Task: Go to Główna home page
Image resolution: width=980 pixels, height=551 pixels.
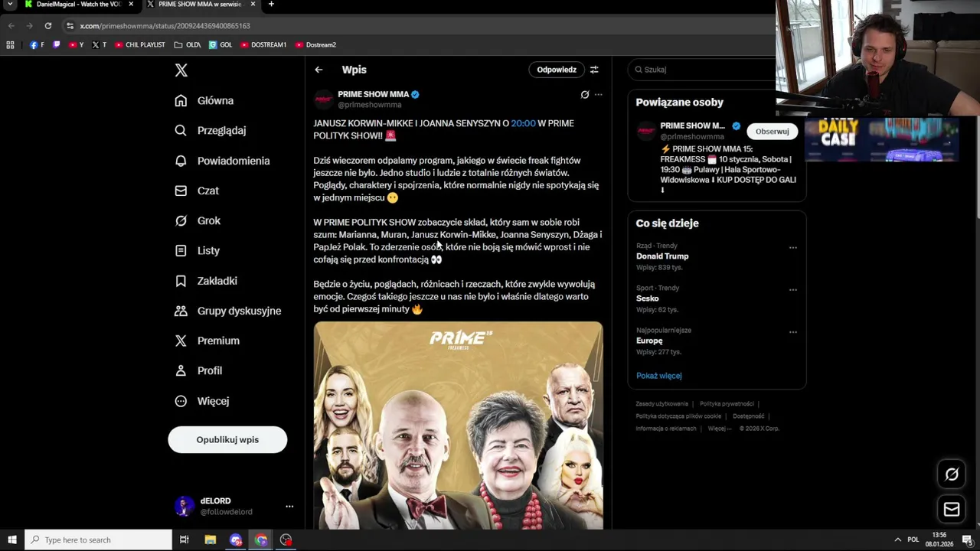Action: [x=204, y=100]
